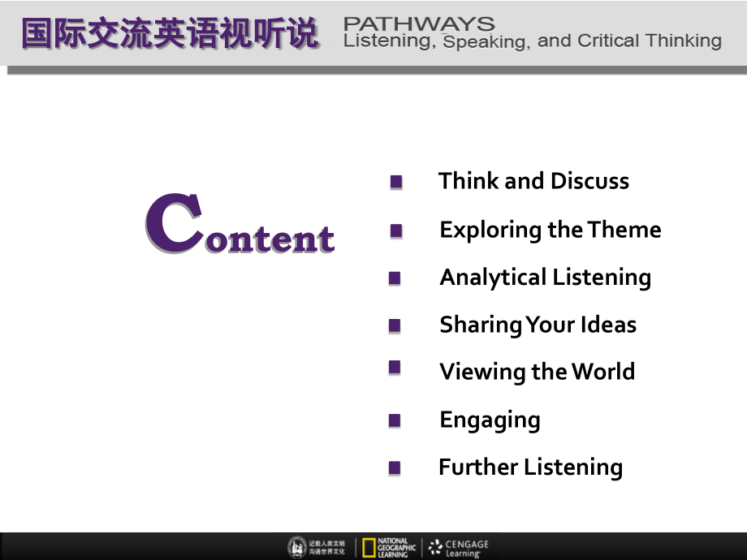Click the bullet square beside Think and Discuss
Screen dimensions: 747x560
pos(396,182)
